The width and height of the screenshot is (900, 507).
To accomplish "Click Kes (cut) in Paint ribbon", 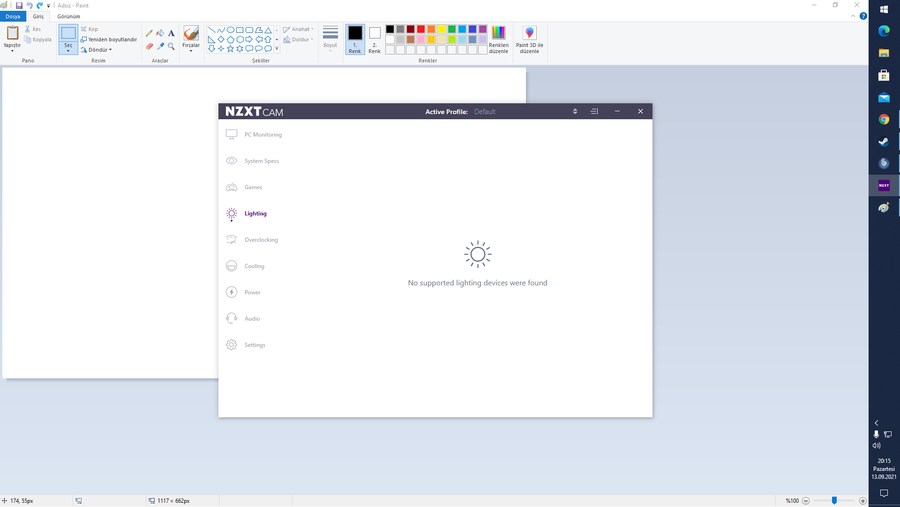I will click(x=33, y=29).
